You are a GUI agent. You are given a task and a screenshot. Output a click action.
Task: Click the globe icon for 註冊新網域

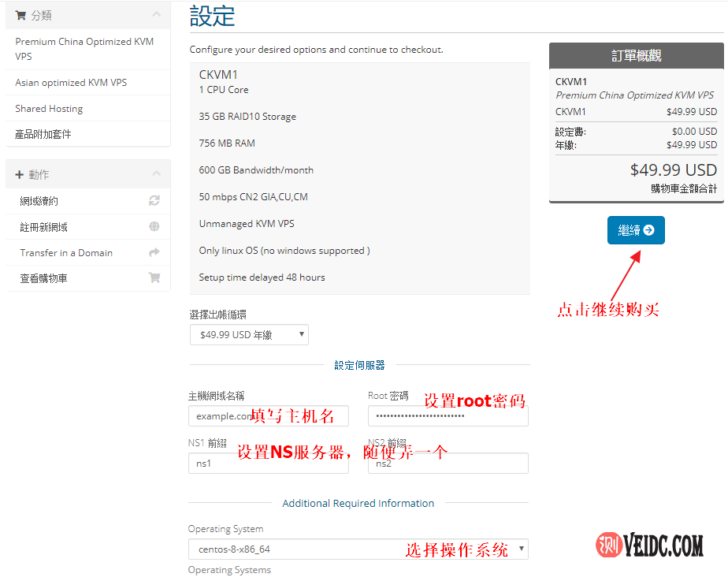point(154,226)
